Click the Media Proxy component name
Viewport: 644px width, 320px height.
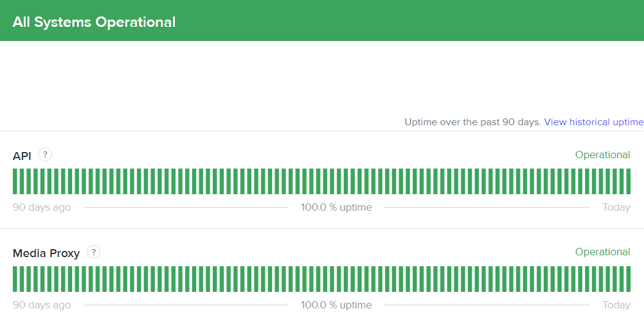[x=46, y=253]
